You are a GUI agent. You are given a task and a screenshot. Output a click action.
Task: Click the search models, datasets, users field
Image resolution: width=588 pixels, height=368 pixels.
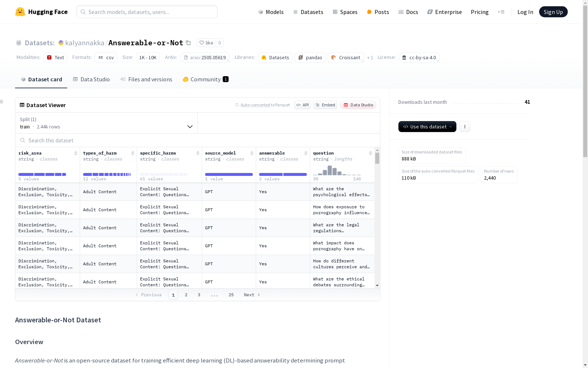pyautogui.click(x=147, y=12)
